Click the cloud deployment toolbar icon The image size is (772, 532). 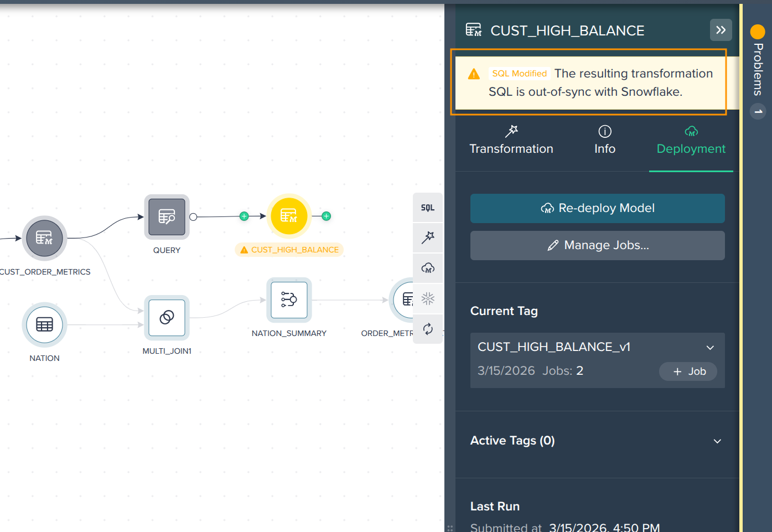pos(427,268)
